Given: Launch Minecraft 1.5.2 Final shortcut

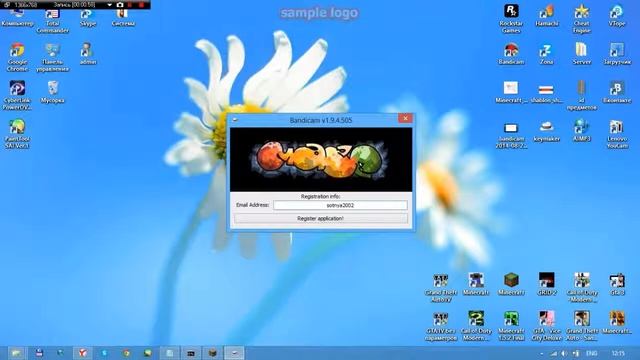Looking at the screenshot, I should (x=511, y=326).
